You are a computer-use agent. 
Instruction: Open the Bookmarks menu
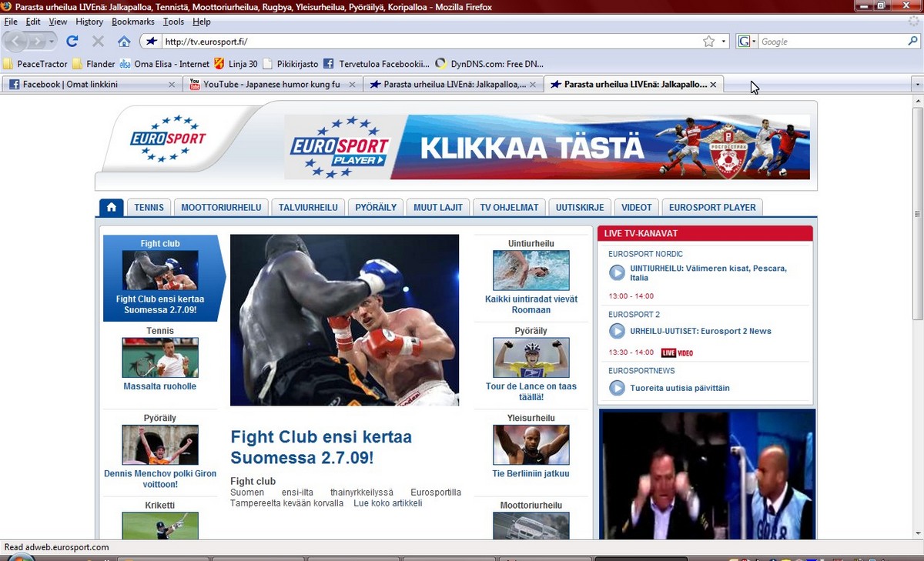(132, 22)
